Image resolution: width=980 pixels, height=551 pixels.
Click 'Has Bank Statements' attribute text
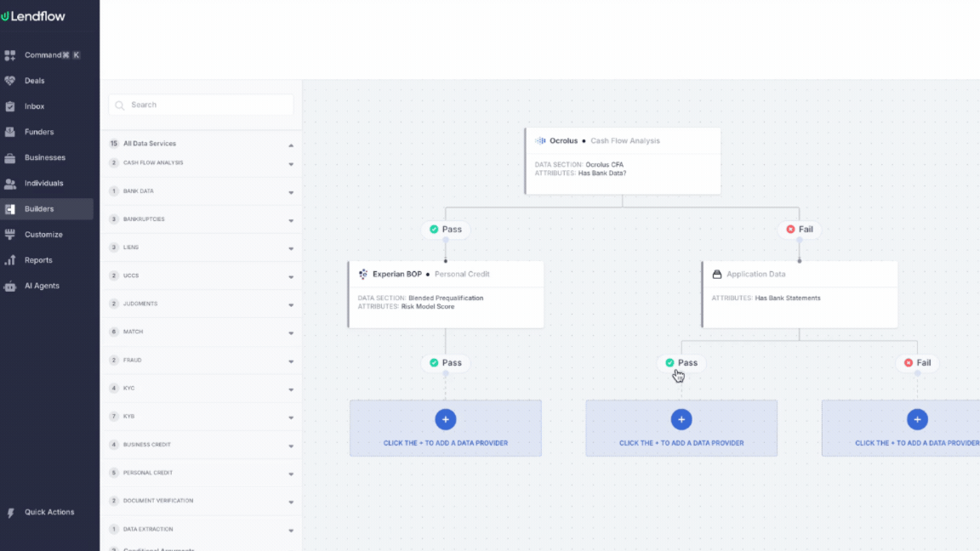[x=788, y=298]
